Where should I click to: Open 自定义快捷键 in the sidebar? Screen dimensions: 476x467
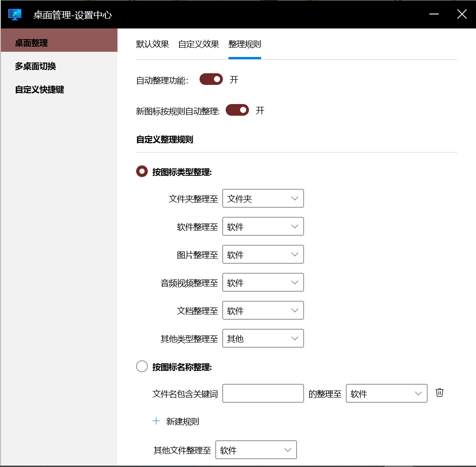tap(59, 90)
